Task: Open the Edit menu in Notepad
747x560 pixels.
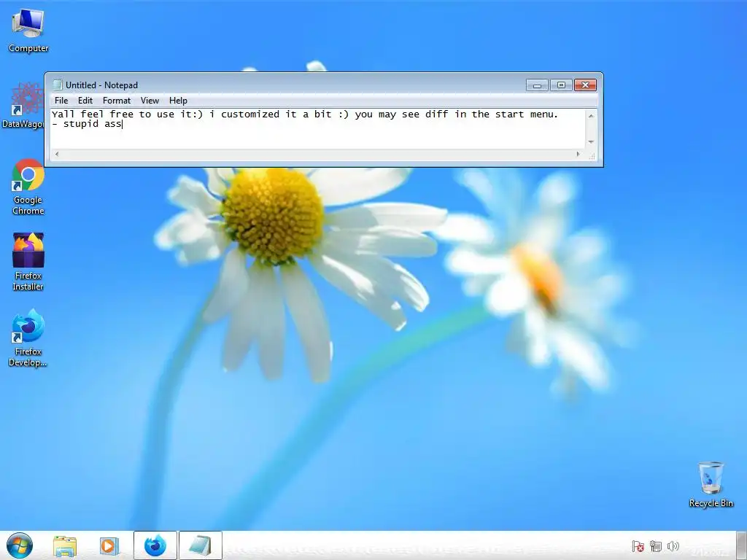Action: pos(85,101)
